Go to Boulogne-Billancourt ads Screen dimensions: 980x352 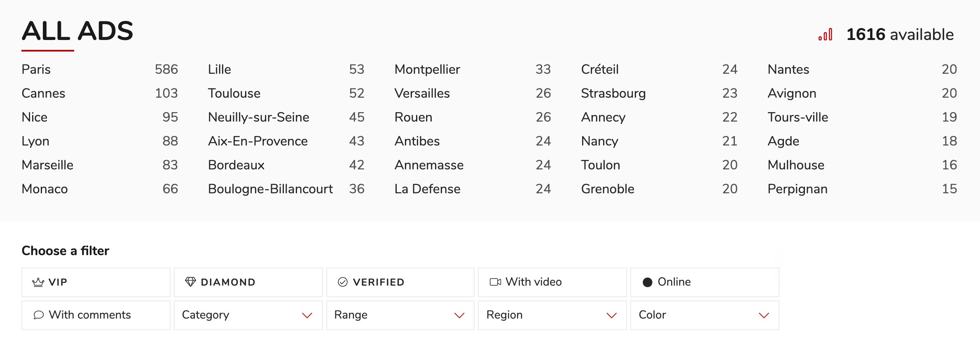286,189
